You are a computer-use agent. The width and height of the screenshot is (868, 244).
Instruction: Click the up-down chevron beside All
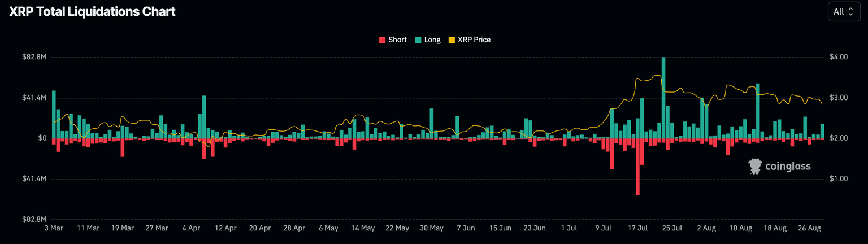[850, 11]
